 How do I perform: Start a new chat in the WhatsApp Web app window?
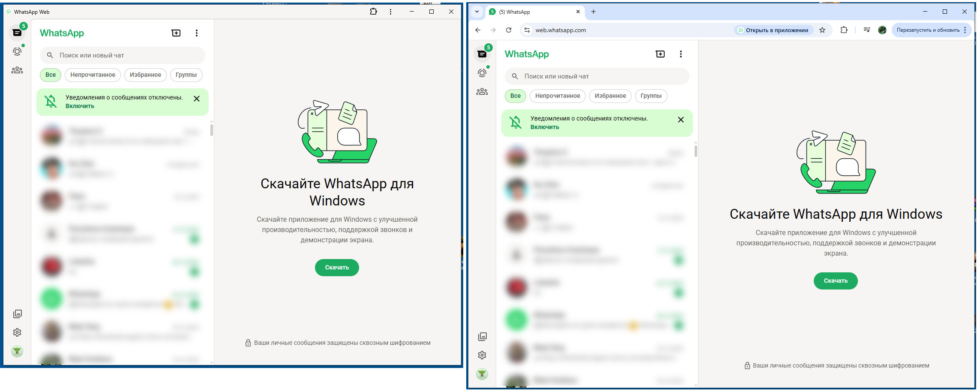pyautogui.click(x=176, y=33)
